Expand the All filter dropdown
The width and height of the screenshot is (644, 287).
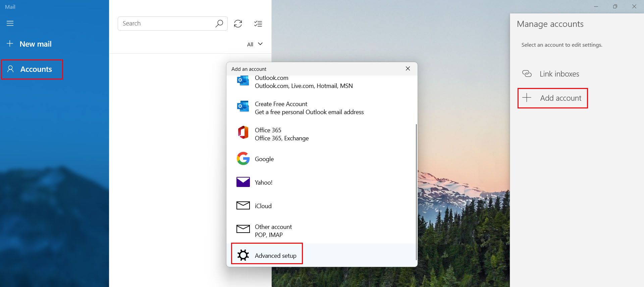coord(255,44)
